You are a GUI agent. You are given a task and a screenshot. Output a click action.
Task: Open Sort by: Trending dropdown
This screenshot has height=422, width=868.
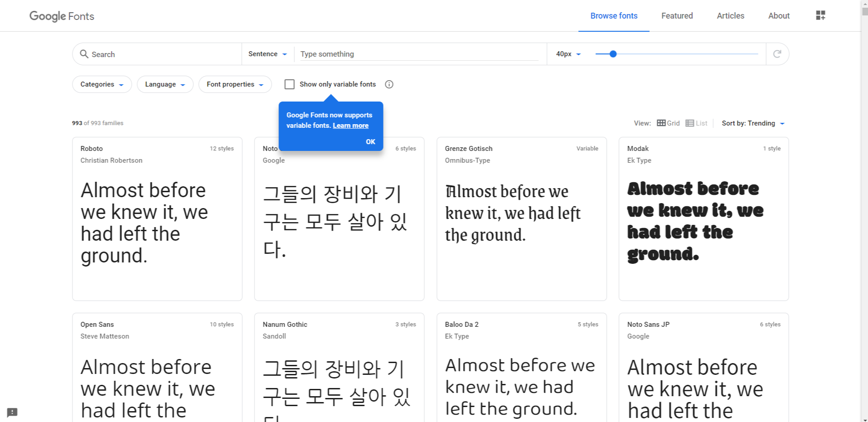753,123
